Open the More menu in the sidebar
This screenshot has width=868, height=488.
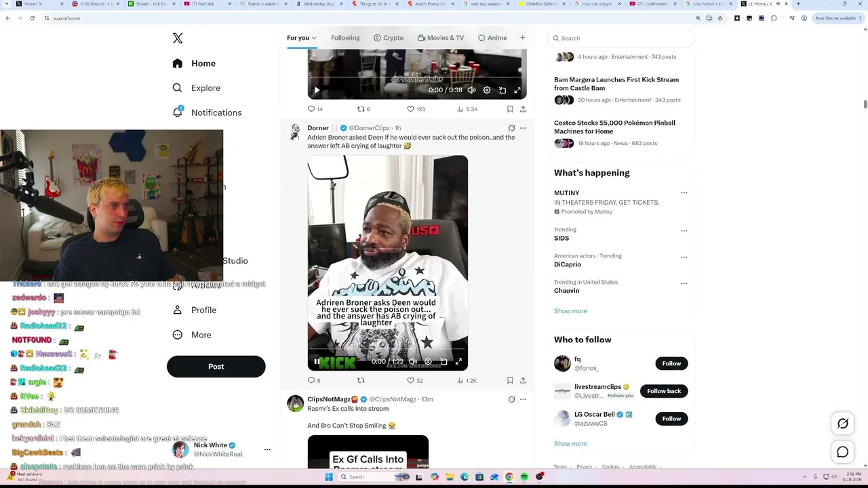point(191,335)
